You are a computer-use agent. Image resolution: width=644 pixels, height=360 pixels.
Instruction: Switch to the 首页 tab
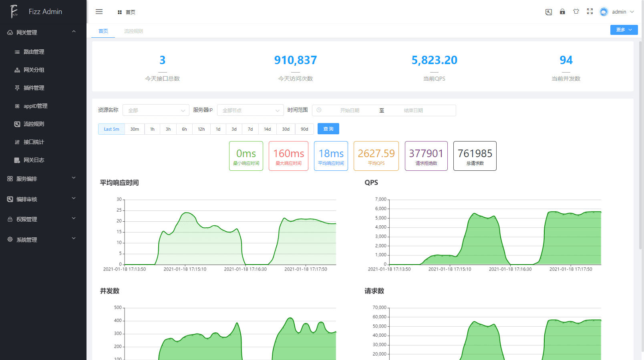[103, 31]
